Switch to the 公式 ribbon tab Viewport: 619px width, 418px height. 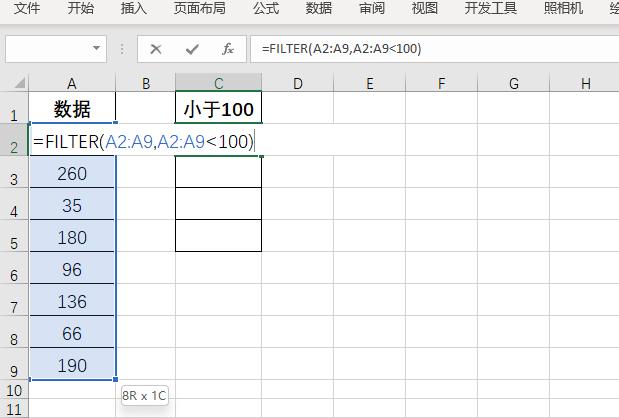click(266, 8)
